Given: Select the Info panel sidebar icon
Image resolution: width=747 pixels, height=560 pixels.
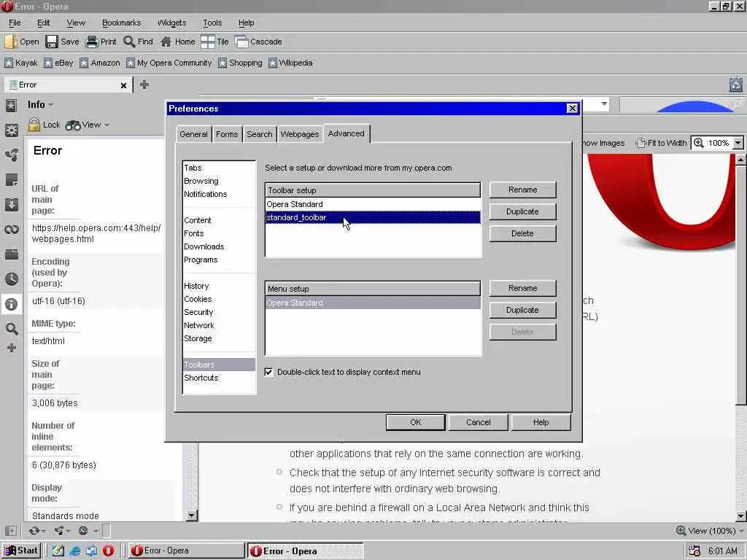Looking at the screenshot, I should pyautogui.click(x=12, y=304).
